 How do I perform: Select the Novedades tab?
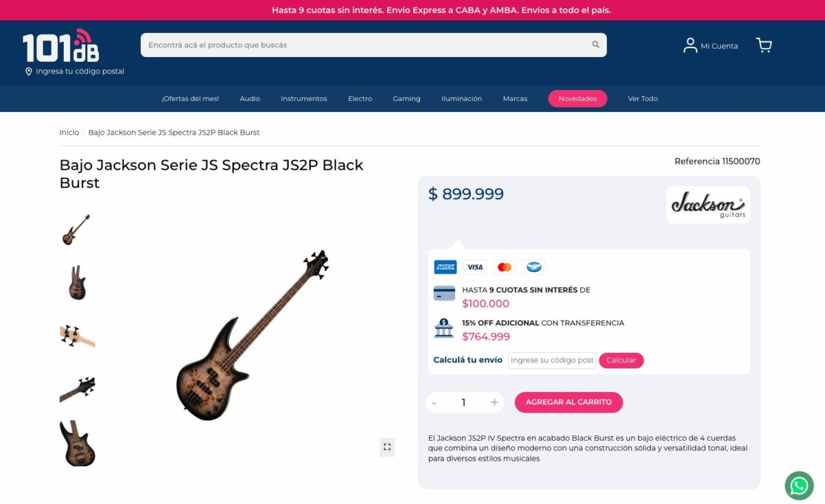(577, 99)
